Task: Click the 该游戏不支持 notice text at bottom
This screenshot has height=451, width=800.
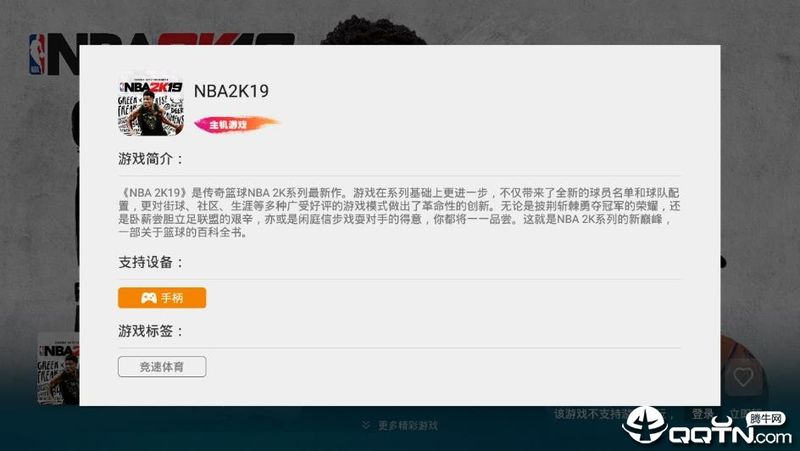Action: 587,414
